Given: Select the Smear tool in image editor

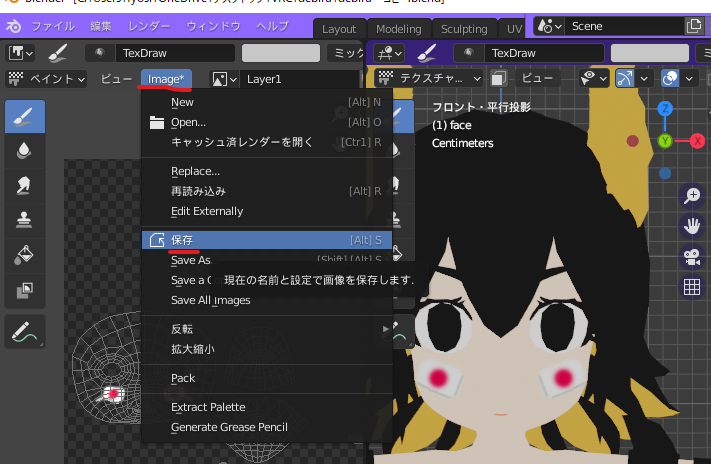Looking at the screenshot, I should [x=25, y=186].
